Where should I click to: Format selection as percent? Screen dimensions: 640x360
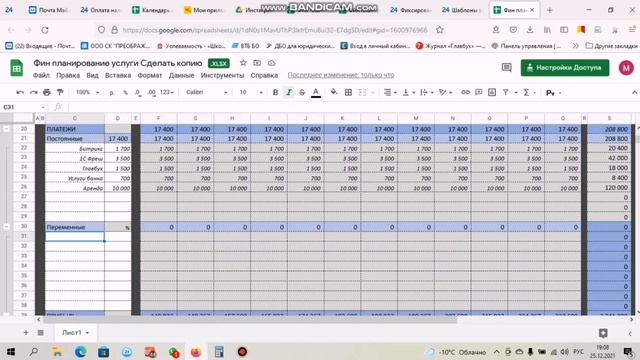coord(125,93)
